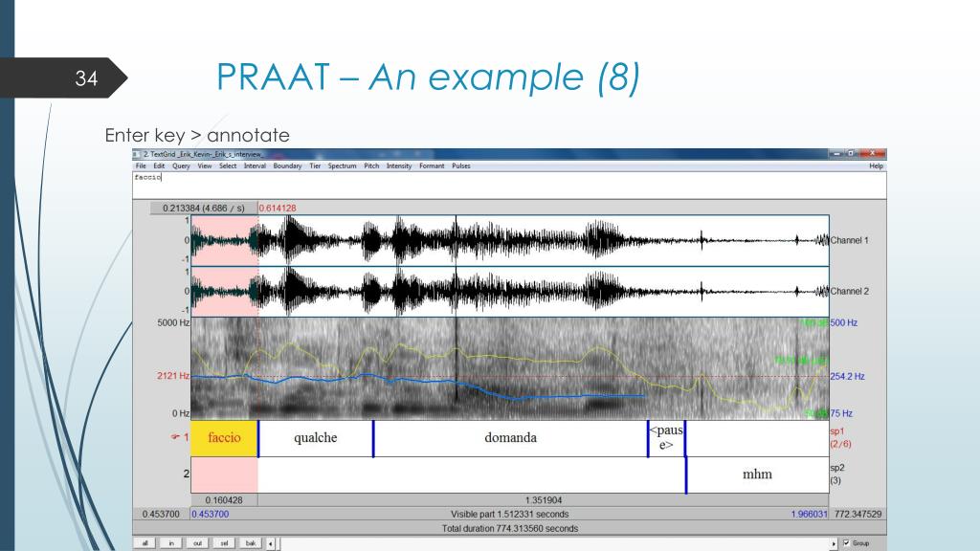The height and width of the screenshot is (551, 980).
Task: Open the Intensity menu
Action: pyautogui.click(x=399, y=166)
